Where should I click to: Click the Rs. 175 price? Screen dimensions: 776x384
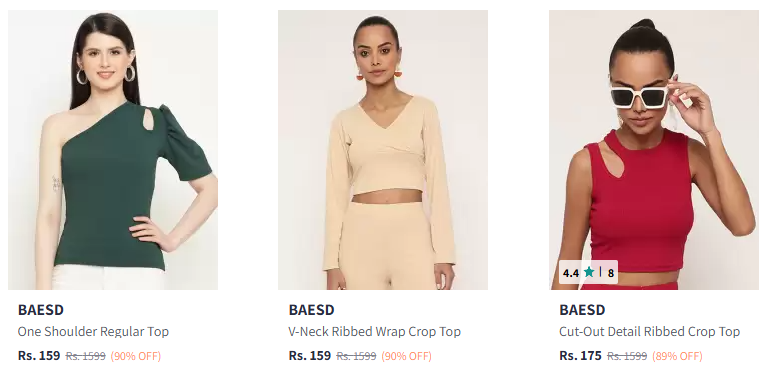pyautogui.click(x=580, y=356)
